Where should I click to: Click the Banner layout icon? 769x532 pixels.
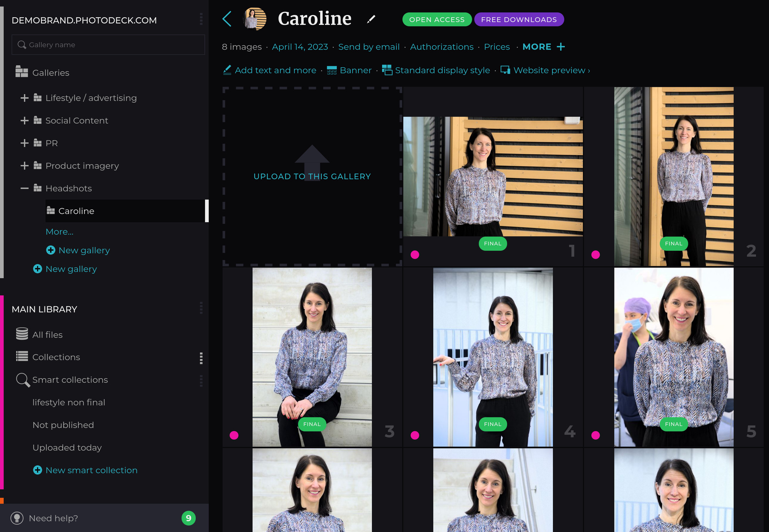[x=331, y=70]
